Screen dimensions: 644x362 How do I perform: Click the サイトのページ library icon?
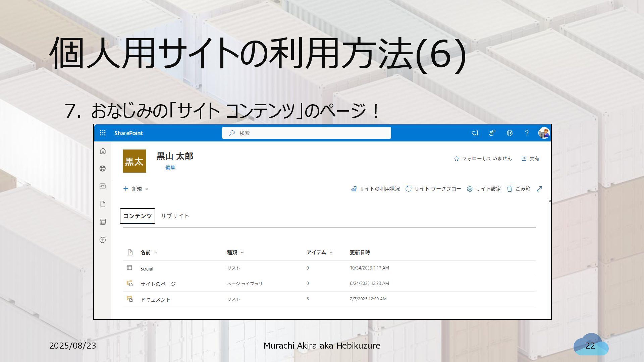(x=130, y=283)
